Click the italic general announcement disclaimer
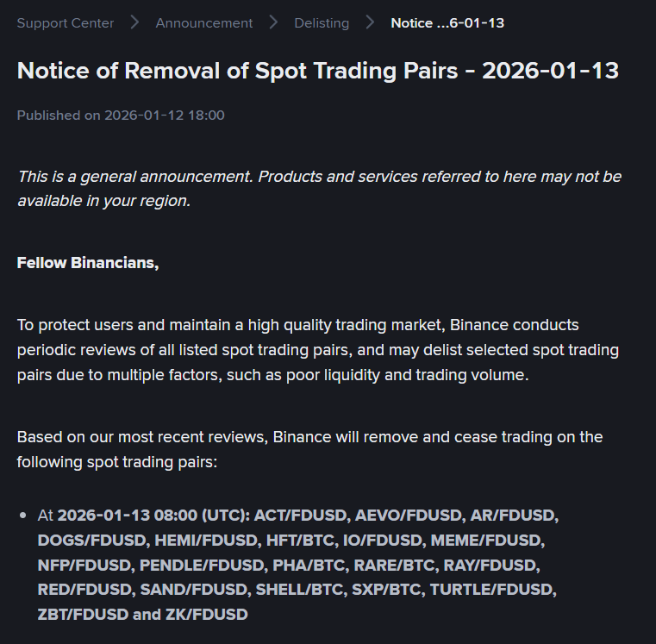The image size is (656, 644). click(x=319, y=188)
